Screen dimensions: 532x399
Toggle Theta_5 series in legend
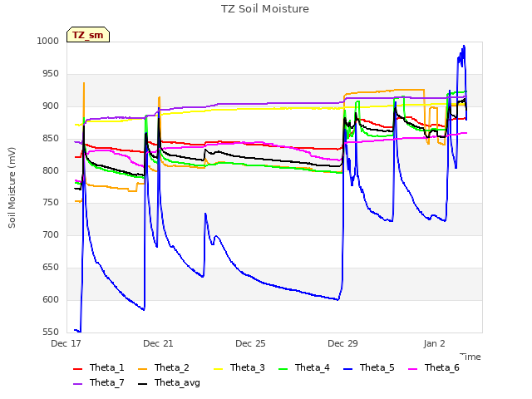pyautogui.click(x=369, y=367)
